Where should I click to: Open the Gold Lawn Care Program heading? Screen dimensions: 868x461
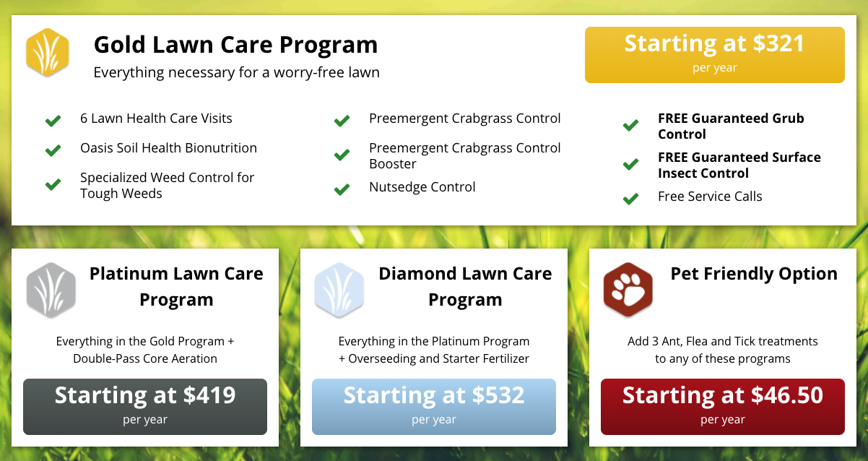tap(235, 45)
